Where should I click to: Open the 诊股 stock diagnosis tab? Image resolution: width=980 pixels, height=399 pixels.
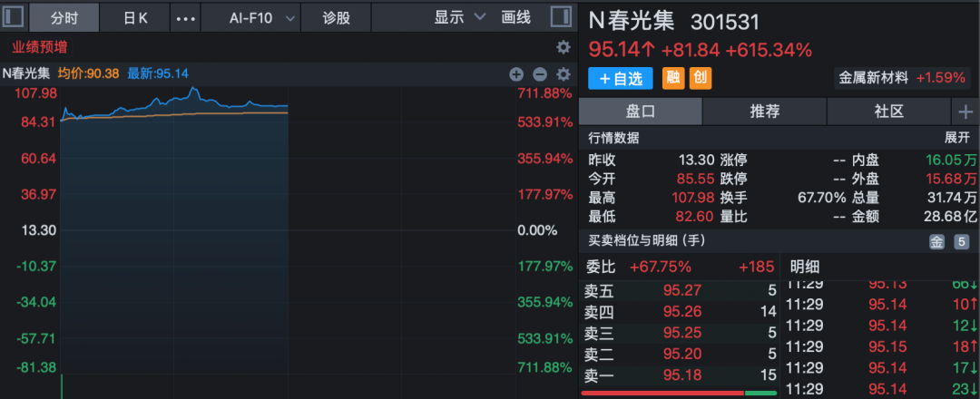click(x=337, y=17)
